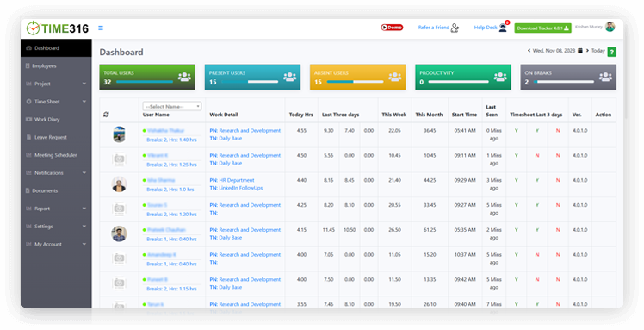This screenshot has height=330, width=644.
Task: Click the Refer a Friend icon
Action: (x=455, y=28)
